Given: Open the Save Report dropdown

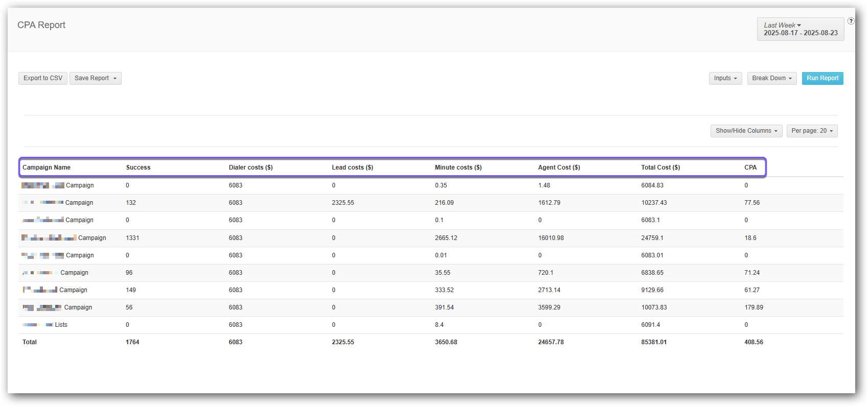Looking at the screenshot, I should (96, 78).
